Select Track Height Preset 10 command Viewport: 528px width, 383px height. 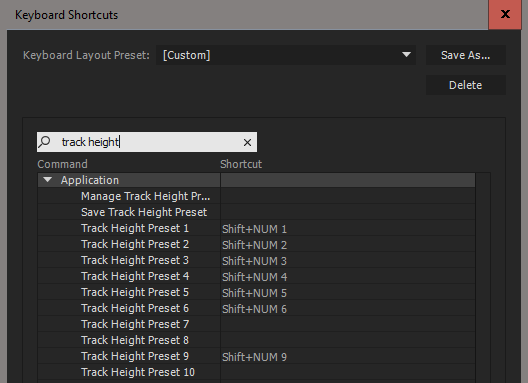[x=138, y=372]
